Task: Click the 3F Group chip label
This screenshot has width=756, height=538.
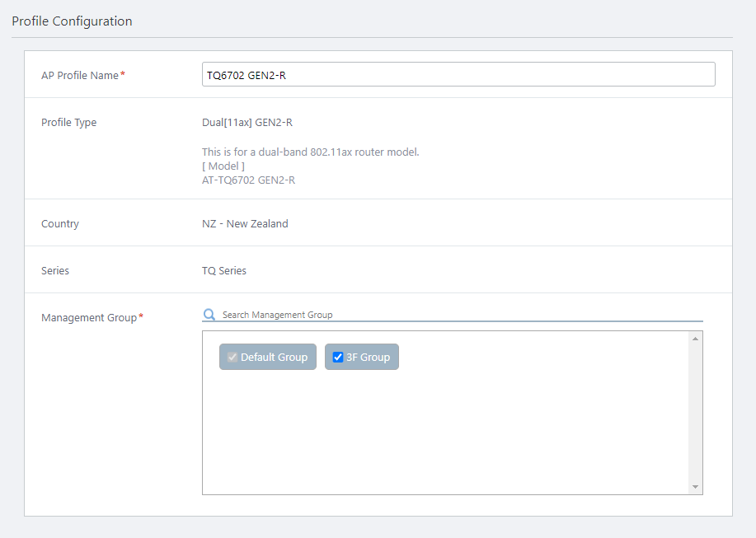Action: pyautogui.click(x=368, y=358)
